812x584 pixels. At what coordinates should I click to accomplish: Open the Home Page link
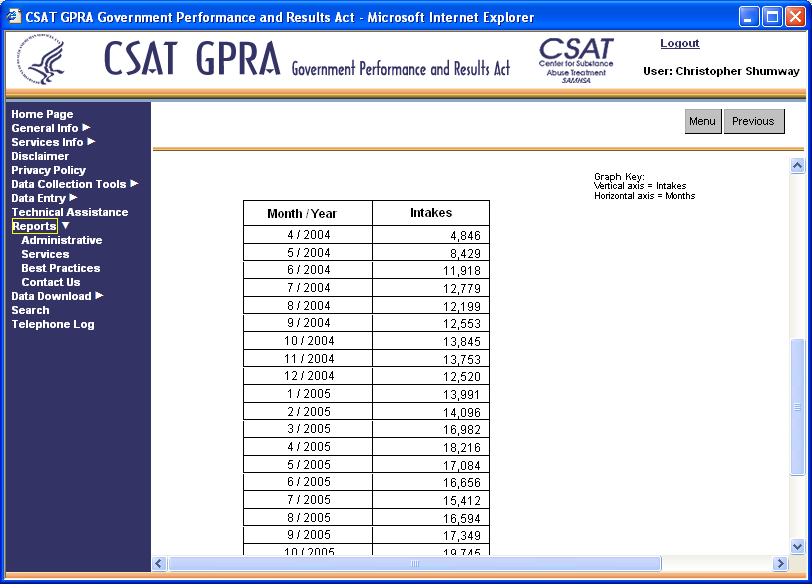tap(42, 114)
